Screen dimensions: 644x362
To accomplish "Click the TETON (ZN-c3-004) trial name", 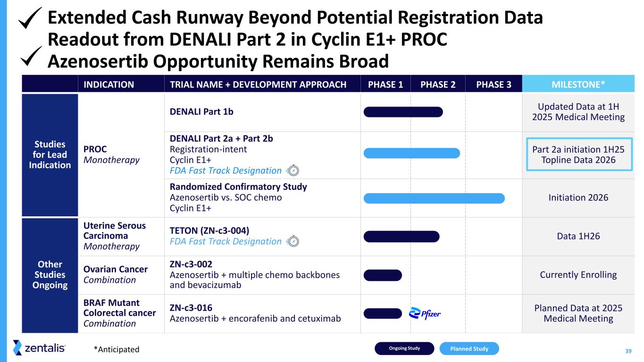I will pos(209,230).
